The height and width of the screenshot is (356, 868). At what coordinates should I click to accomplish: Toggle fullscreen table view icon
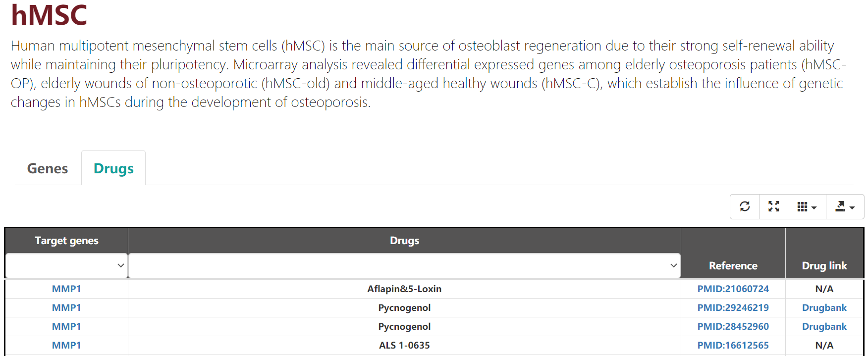coord(773,206)
